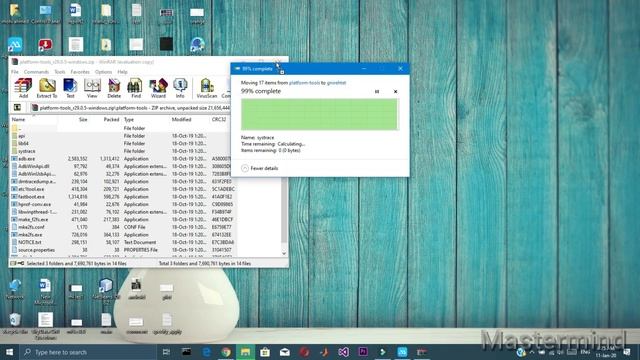
Task: Select the 'AdbWinUsbApi' file row
Action: (122, 174)
